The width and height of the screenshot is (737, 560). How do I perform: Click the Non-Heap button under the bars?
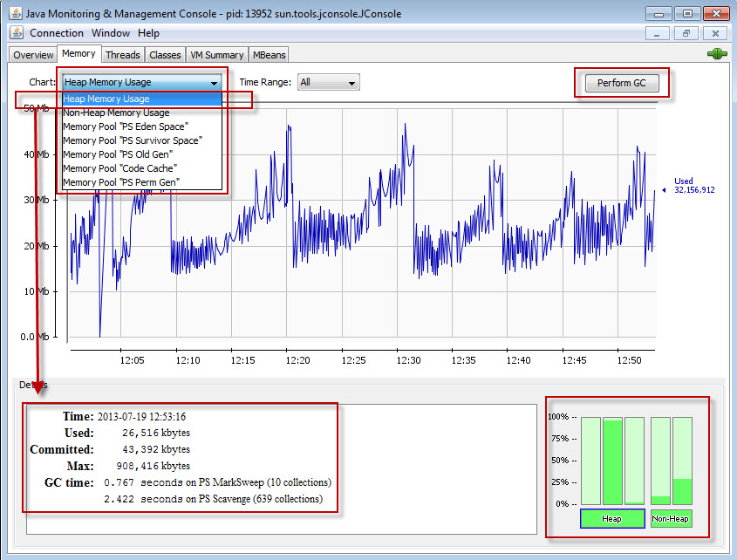point(671,519)
